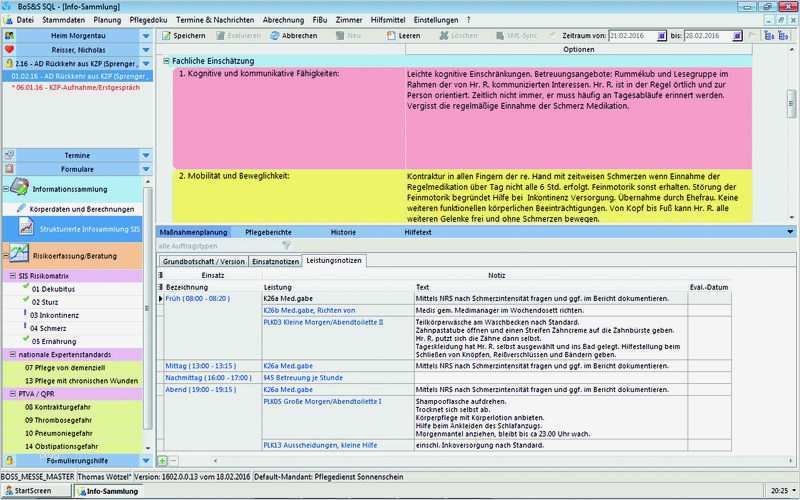Open the Stammdaten menu
Screen dimensions: 800x500
tap(63, 20)
